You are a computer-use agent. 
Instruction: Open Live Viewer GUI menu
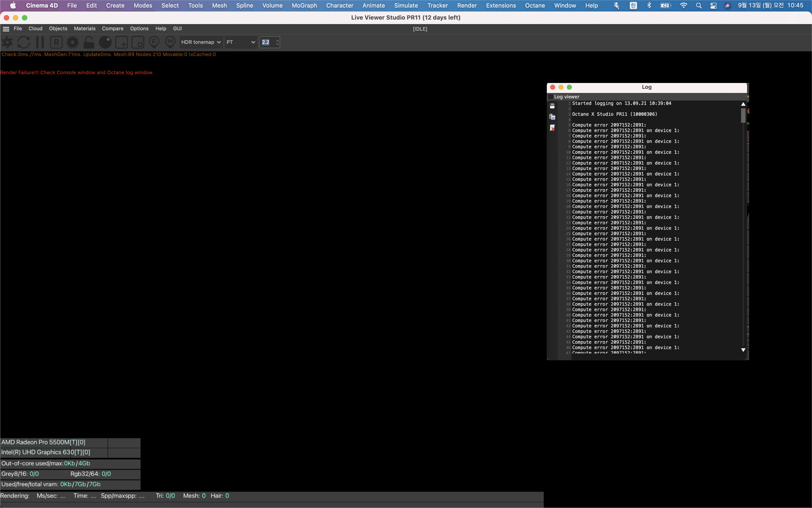coord(178,29)
